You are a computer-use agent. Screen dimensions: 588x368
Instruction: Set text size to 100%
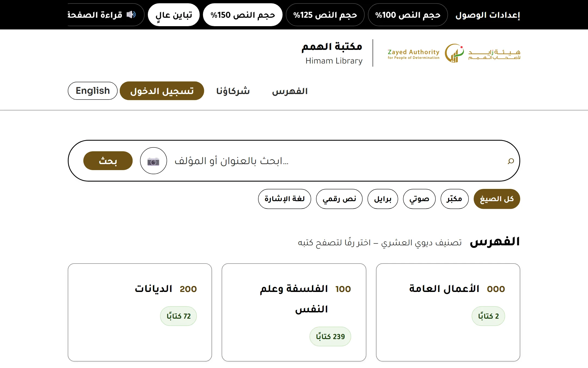(408, 15)
